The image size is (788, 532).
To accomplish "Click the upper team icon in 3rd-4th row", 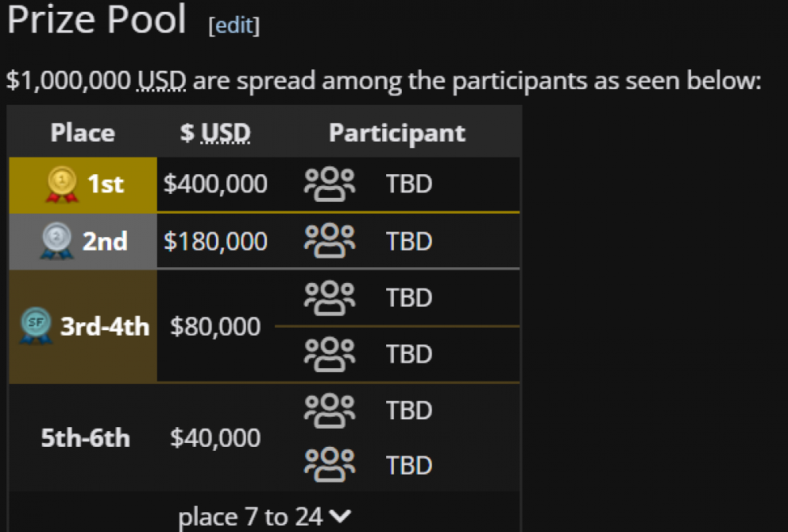I will tap(329, 298).
